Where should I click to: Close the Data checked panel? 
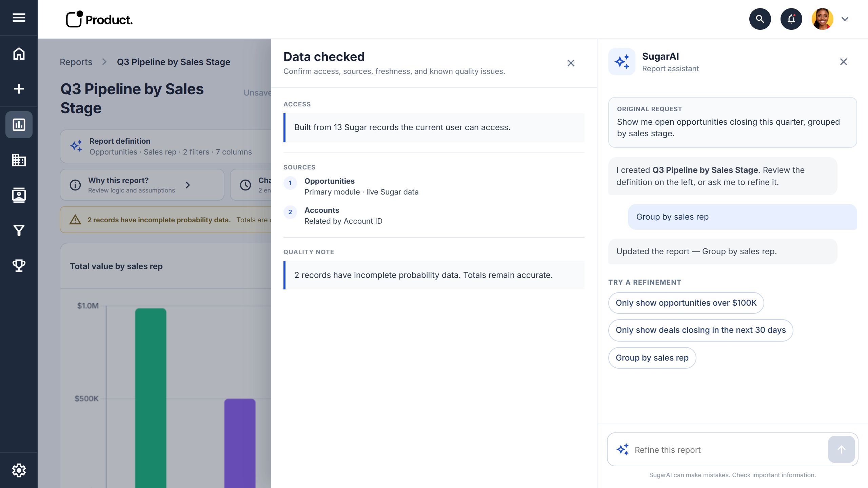(x=571, y=63)
